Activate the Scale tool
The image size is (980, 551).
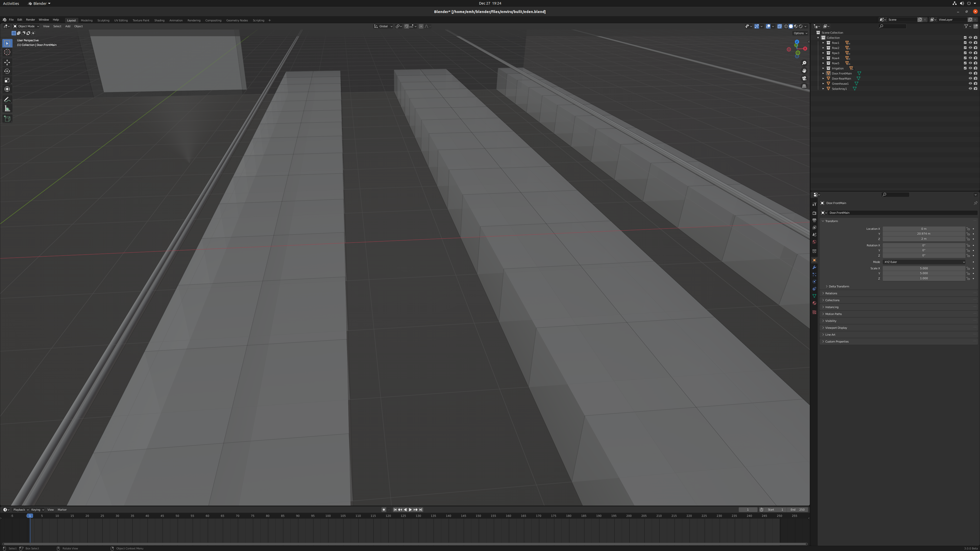(x=7, y=80)
